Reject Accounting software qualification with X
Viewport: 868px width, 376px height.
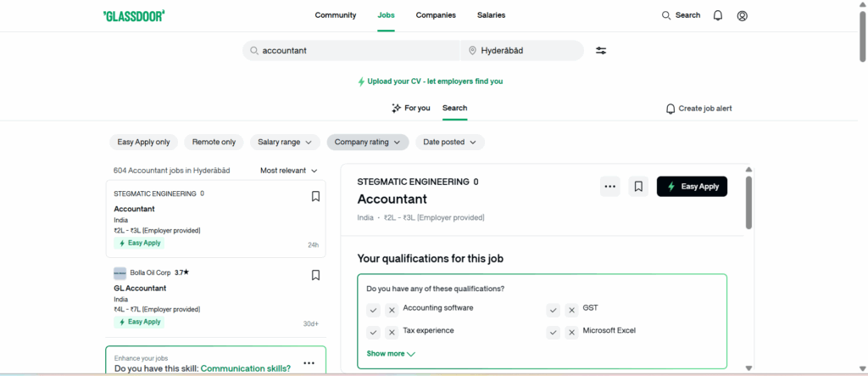(392, 310)
